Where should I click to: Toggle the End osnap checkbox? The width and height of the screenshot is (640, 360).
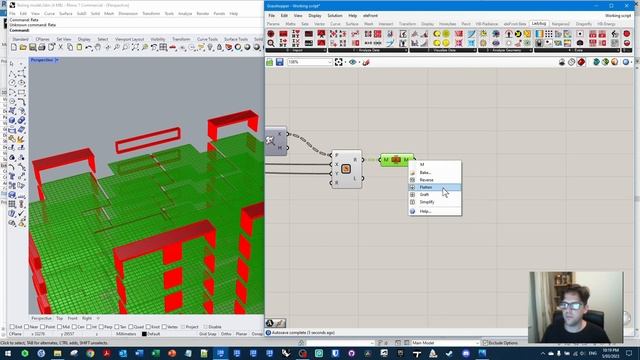[x=12, y=327]
